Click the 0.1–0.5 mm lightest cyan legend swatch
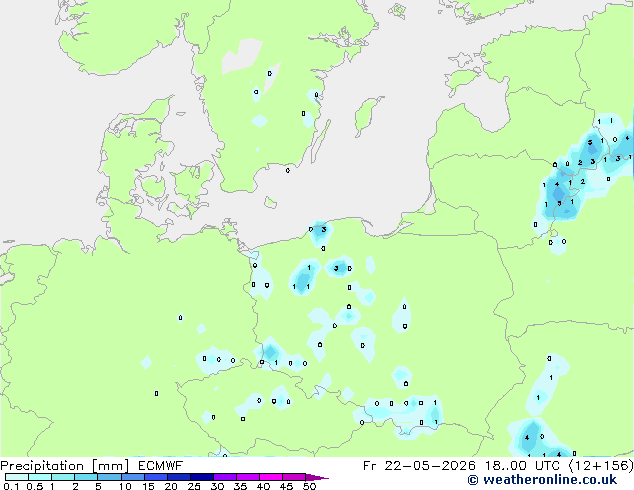This screenshot has width=634, height=490. pos(17,477)
